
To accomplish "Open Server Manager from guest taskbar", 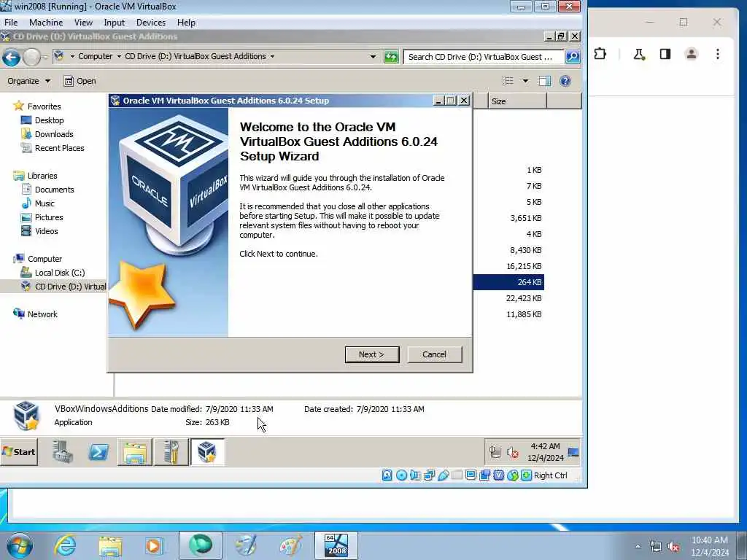I will pos(63,452).
